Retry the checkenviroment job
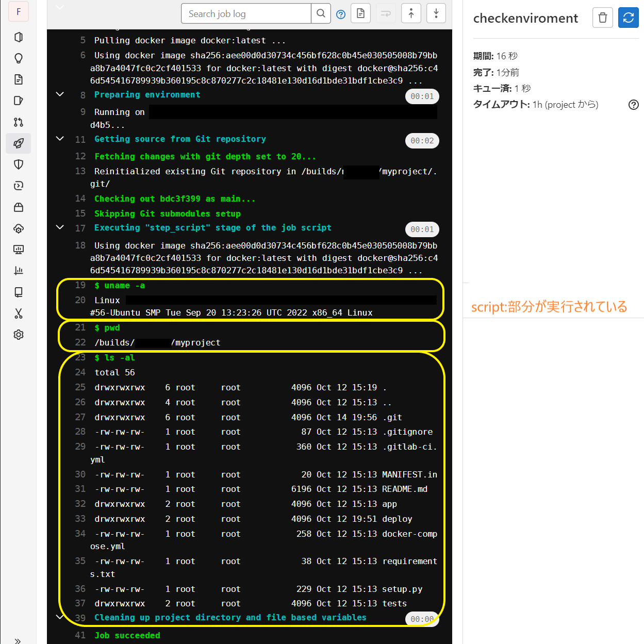 tap(628, 18)
